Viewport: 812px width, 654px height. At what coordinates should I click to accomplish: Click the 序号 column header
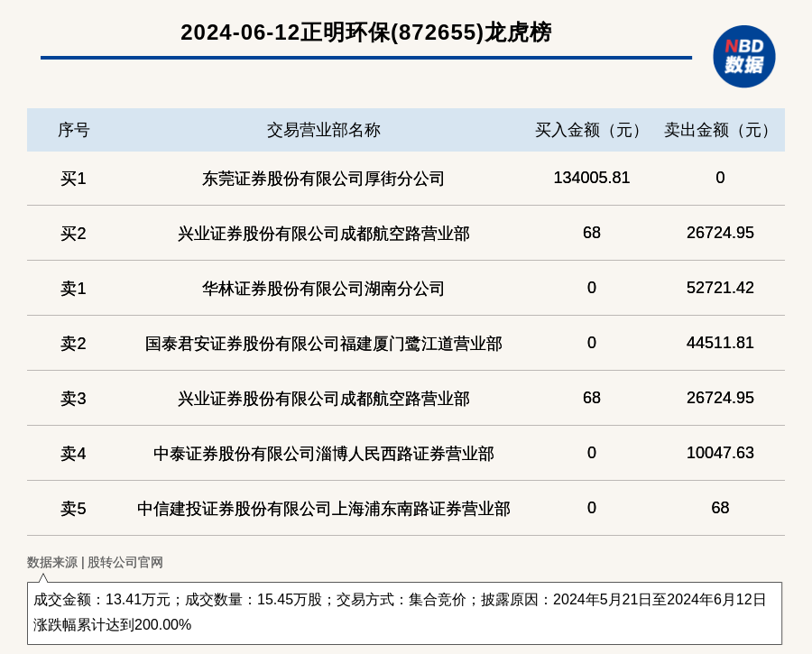tap(74, 130)
